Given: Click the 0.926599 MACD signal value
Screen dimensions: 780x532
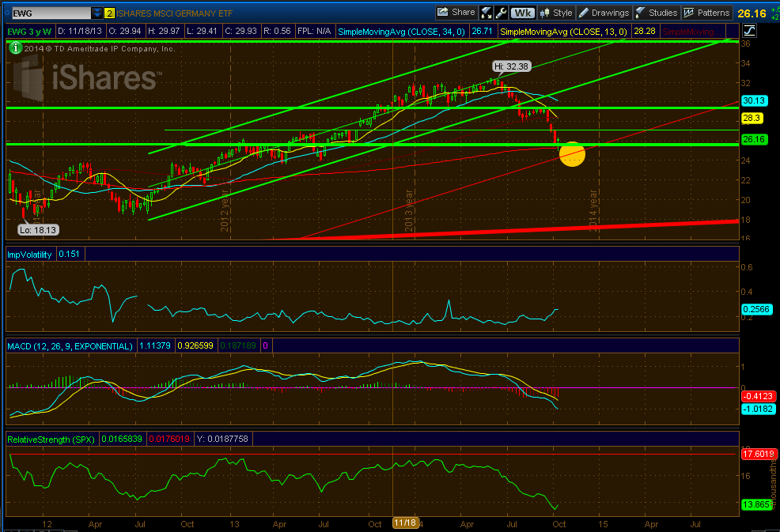Looking at the screenshot, I should tap(195, 345).
